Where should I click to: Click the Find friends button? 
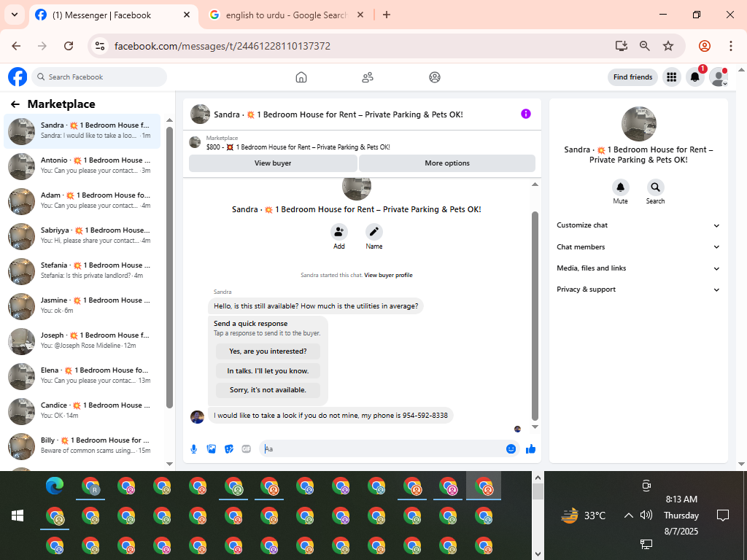pyautogui.click(x=632, y=77)
